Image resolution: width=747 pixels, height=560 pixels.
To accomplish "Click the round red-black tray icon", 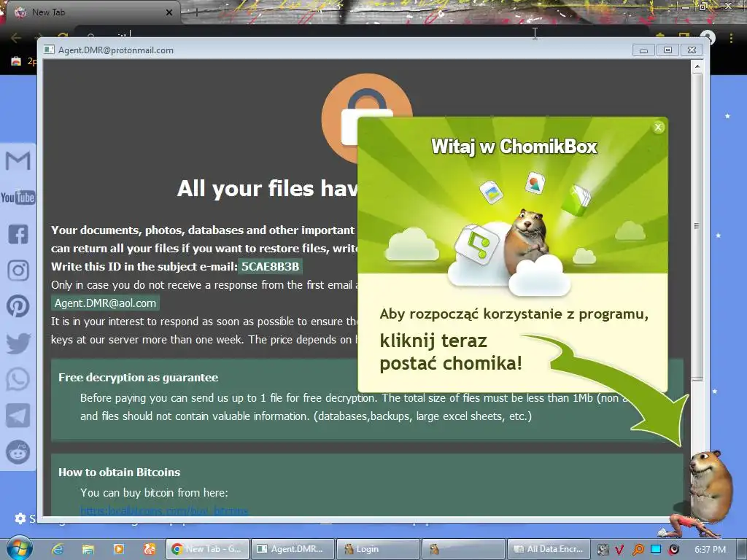I will click(x=673, y=550).
